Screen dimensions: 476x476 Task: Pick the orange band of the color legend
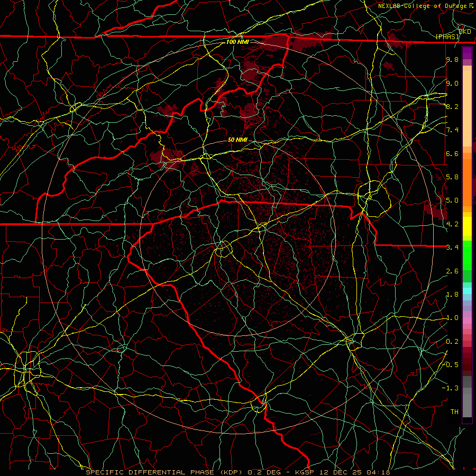tap(467, 182)
